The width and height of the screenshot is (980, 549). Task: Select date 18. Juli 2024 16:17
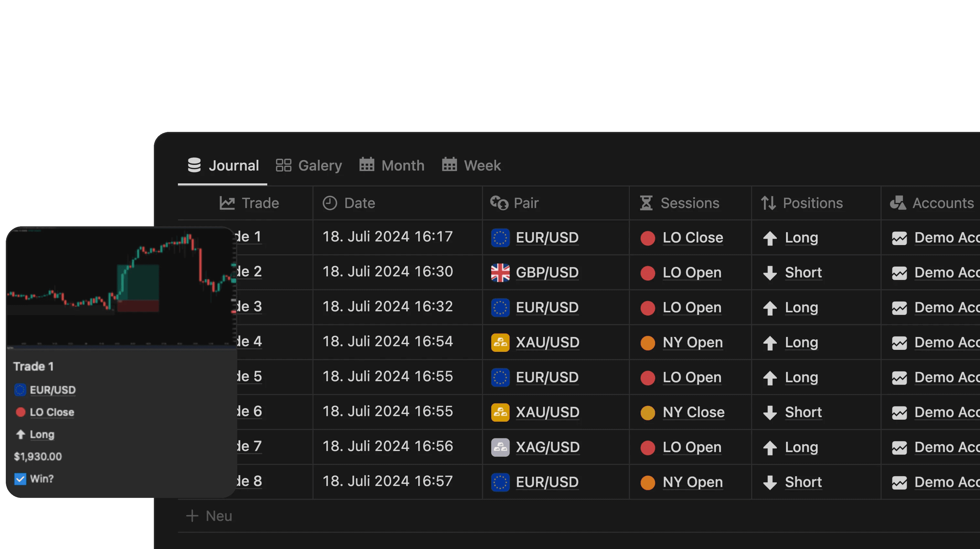tap(388, 237)
